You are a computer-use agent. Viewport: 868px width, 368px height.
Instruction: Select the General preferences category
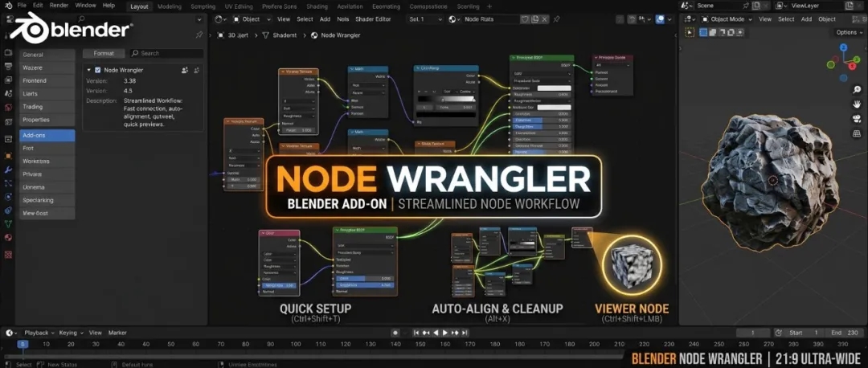pos(47,55)
